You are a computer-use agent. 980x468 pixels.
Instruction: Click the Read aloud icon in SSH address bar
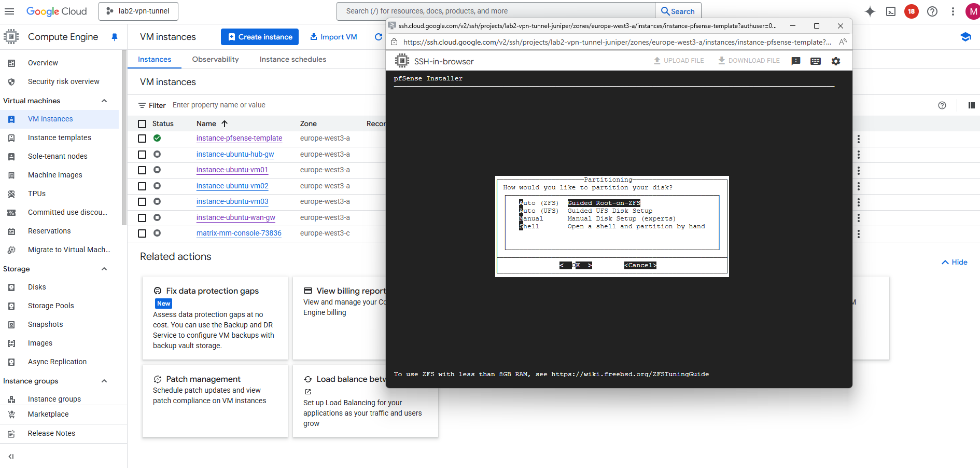point(843,42)
